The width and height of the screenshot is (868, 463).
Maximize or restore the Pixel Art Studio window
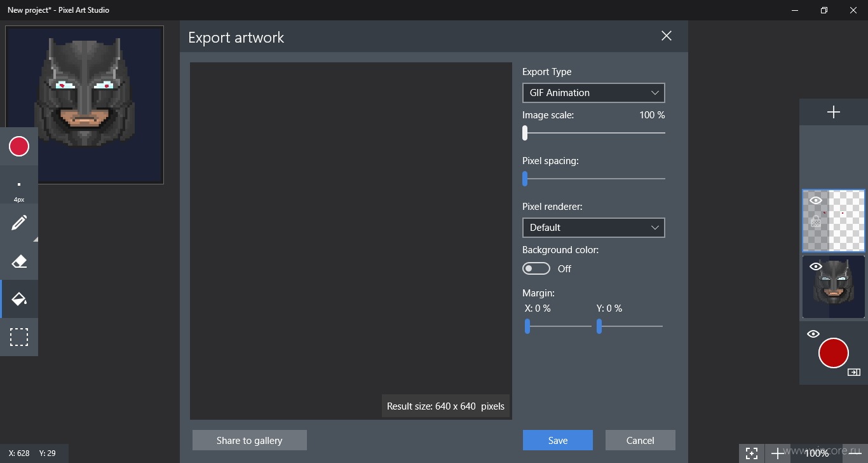pyautogui.click(x=824, y=10)
